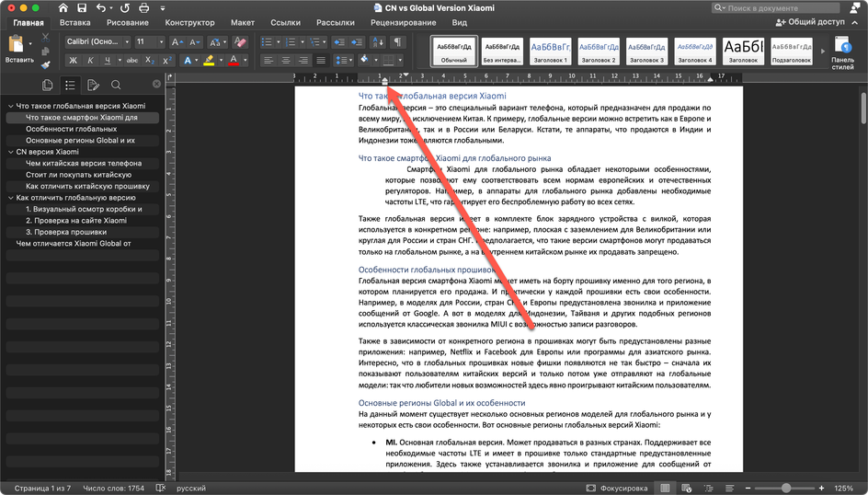Show the document headings map pane
Viewport: 868px width, 495px height.
(x=70, y=85)
